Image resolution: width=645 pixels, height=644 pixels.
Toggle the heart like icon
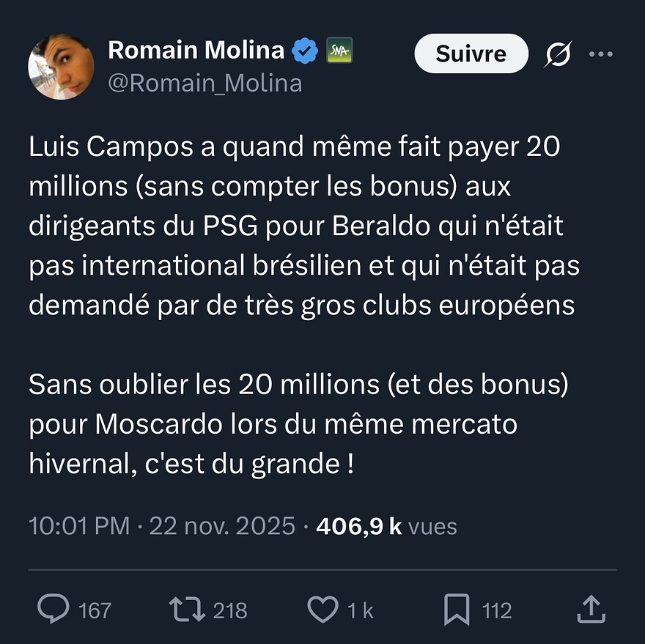(323, 609)
